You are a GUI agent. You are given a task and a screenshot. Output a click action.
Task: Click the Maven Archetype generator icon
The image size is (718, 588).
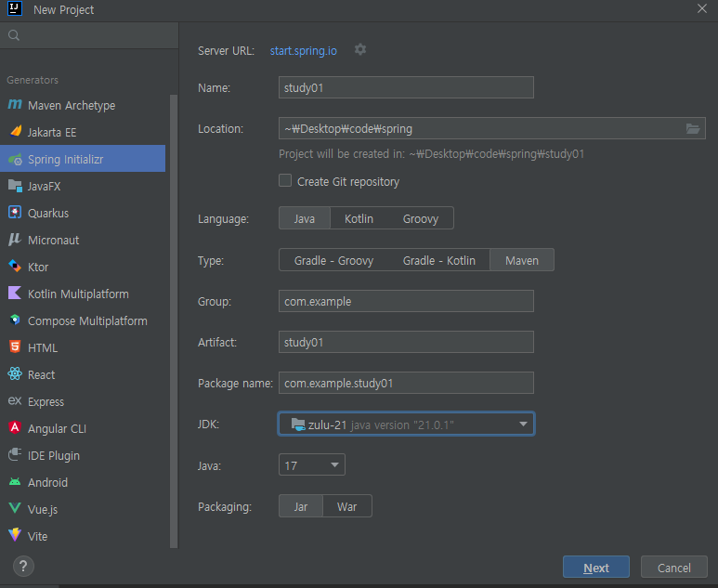[x=15, y=104]
